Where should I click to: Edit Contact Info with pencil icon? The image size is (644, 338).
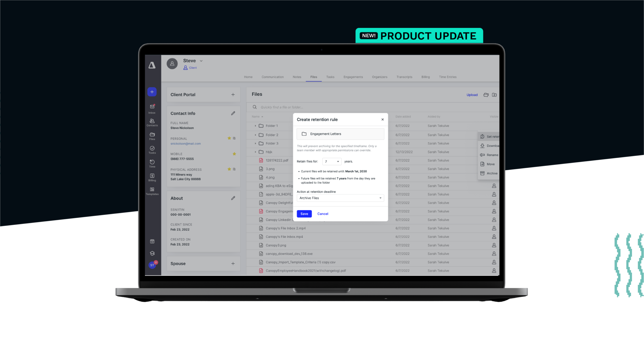pos(233,113)
